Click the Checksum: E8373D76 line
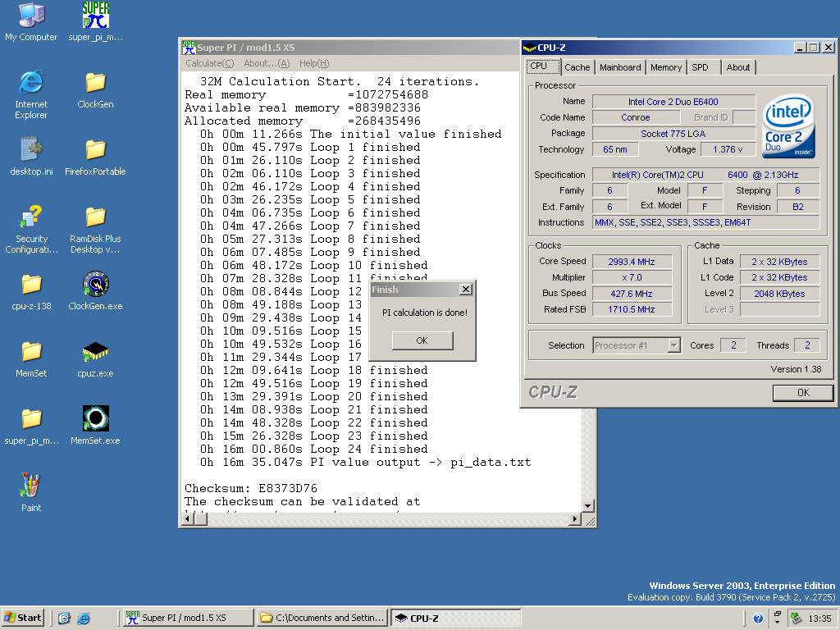This screenshot has height=630, width=840. pos(251,489)
